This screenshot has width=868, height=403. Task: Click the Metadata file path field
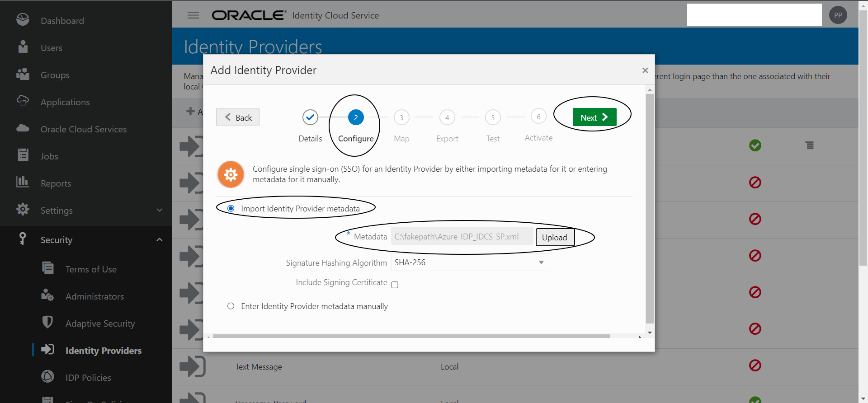click(x=461, y=236)
